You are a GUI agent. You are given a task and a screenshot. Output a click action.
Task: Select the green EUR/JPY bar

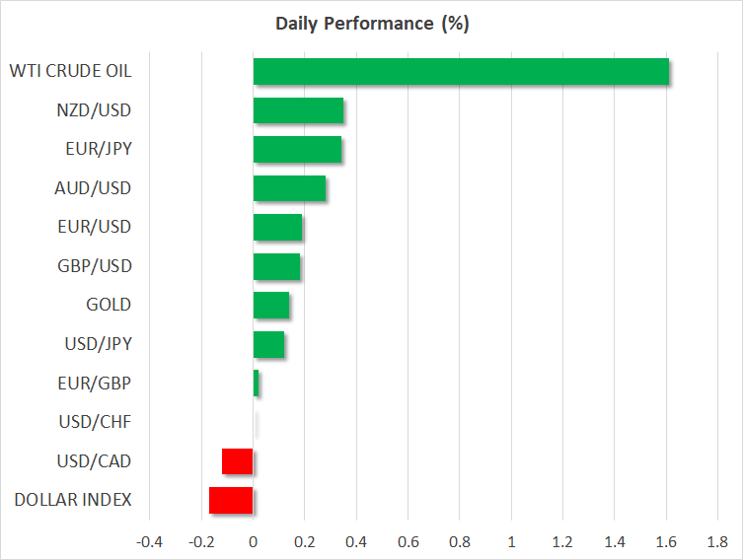click(297, 150)
